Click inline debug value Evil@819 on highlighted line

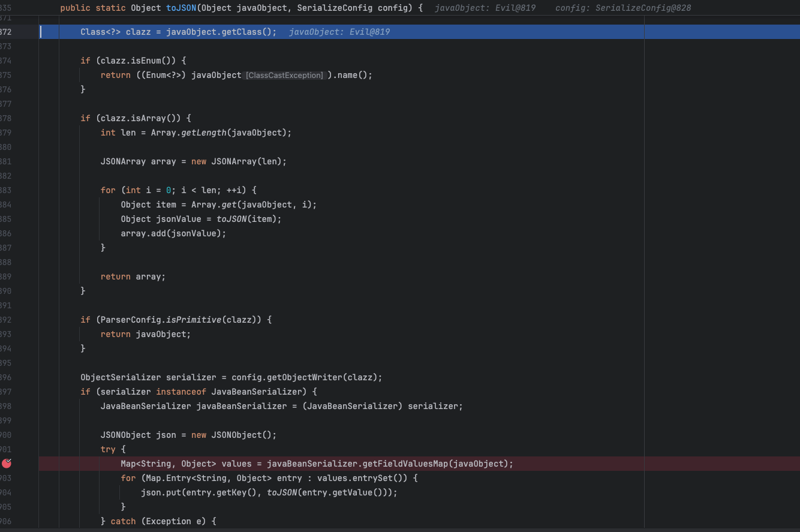(x=339, y=32)
